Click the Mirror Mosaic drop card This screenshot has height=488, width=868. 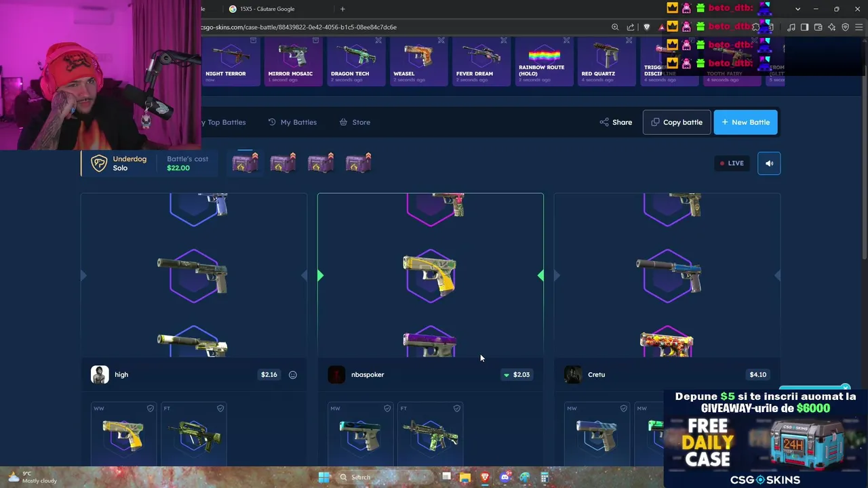point(293,61)
